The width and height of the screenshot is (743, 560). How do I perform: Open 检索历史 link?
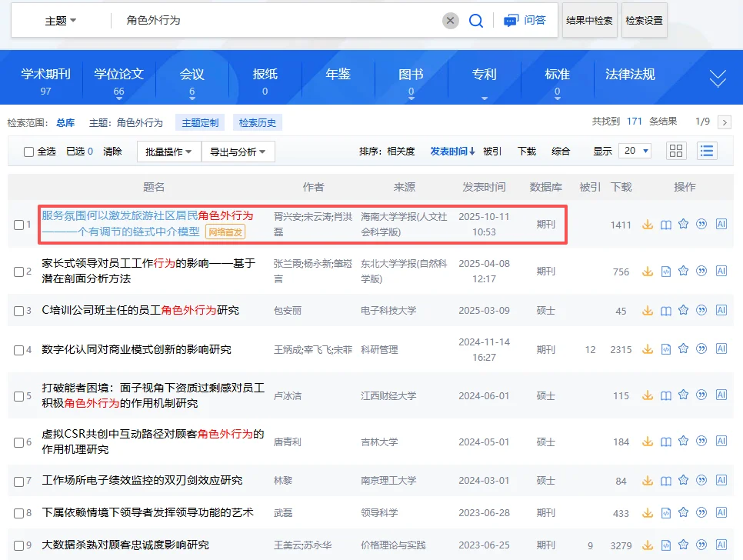pos(258,123)
